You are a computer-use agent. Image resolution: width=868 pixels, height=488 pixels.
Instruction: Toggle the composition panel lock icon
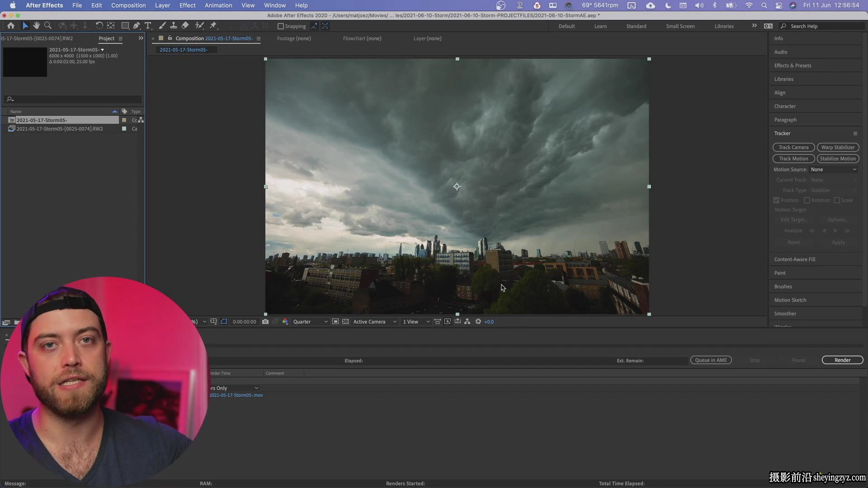coord(170,38)
